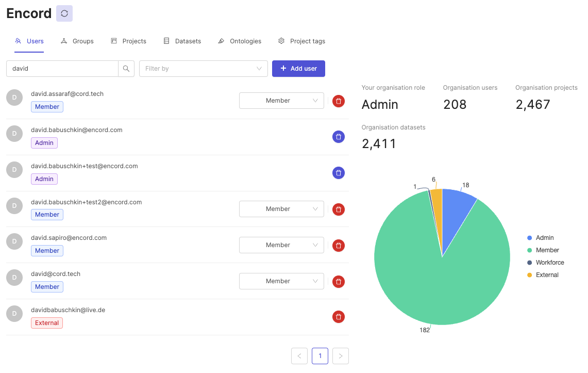Open role dropdown for david.assaraf@cord.tech
Image resolution: width=588 pixels, height=373 pixels.
pos(281,101)
